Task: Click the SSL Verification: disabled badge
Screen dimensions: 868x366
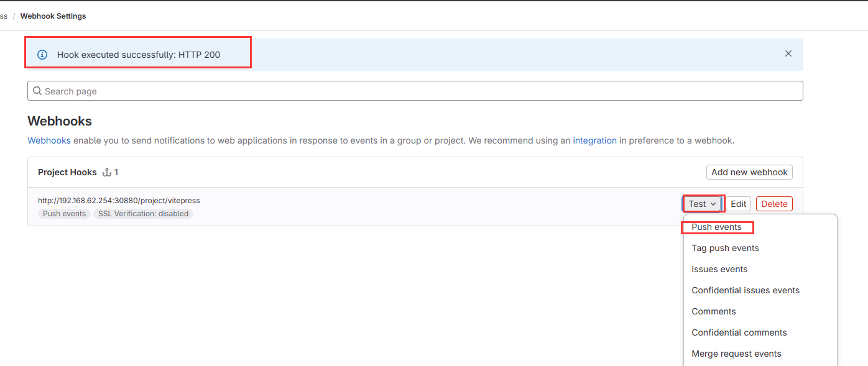Action: (144, 214)
